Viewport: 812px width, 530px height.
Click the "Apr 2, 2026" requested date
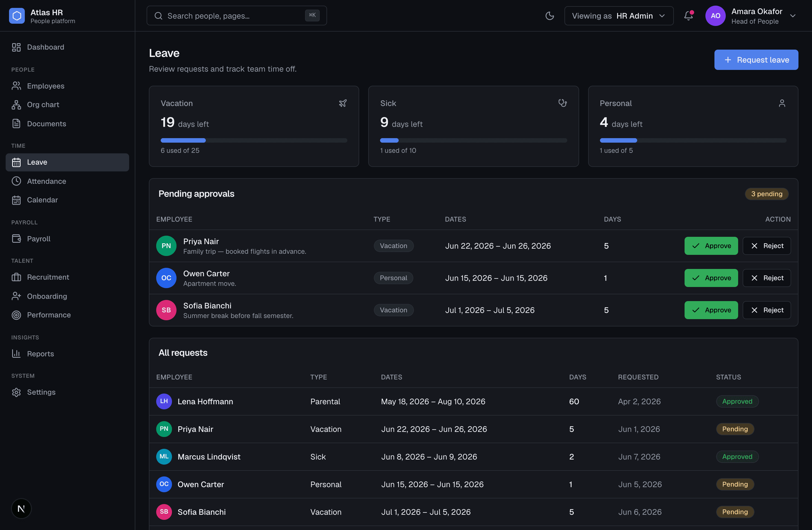click(x=639, y=401)
